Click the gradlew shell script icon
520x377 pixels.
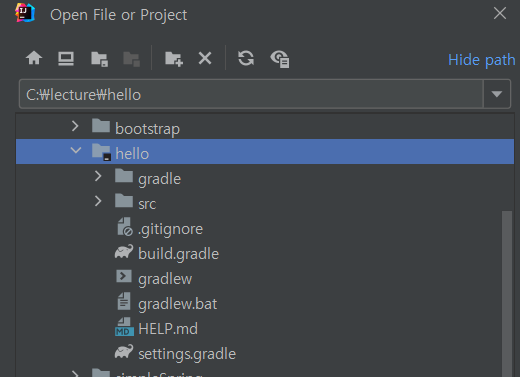(124, 276)
